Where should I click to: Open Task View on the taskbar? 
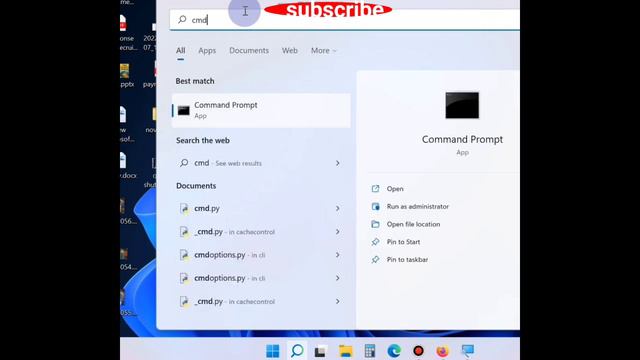tap(320, 351)
